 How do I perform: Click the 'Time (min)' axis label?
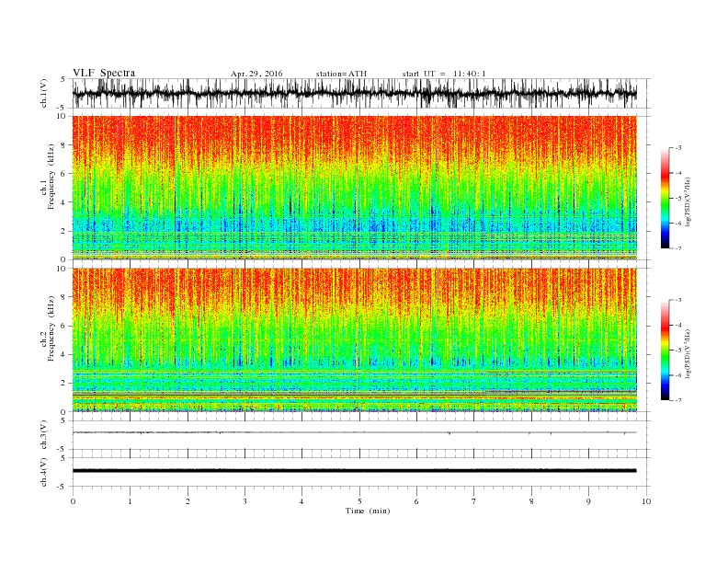[x=368, y=511]
